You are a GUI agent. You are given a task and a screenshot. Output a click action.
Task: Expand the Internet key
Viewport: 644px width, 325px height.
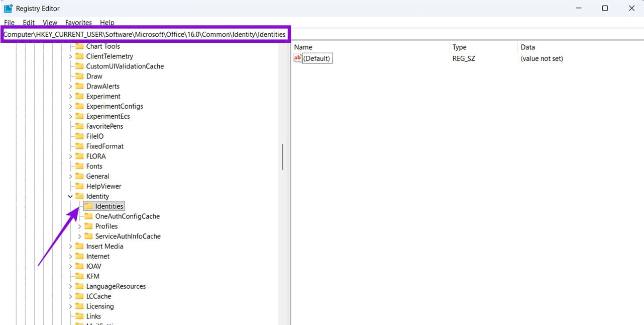click(x=70, y=256)
